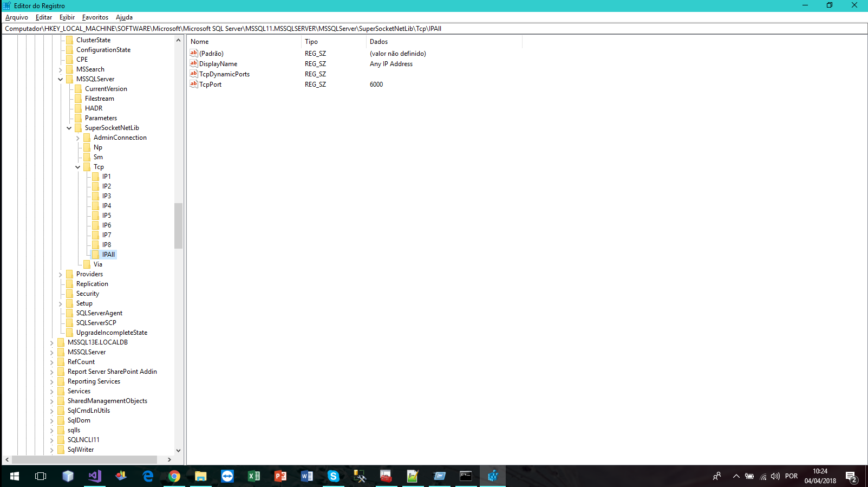Click the volume icon in system tray
868x487 pixels.
(x=775, y=476)
